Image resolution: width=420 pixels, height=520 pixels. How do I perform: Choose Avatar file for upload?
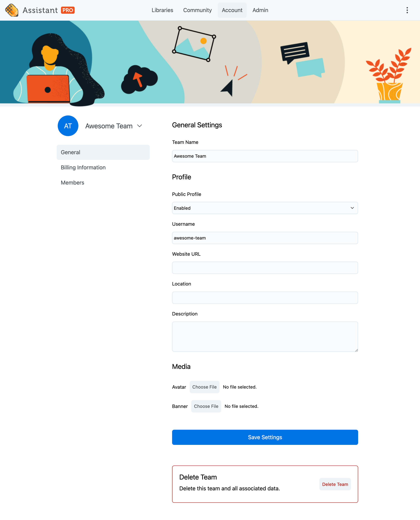204,387
